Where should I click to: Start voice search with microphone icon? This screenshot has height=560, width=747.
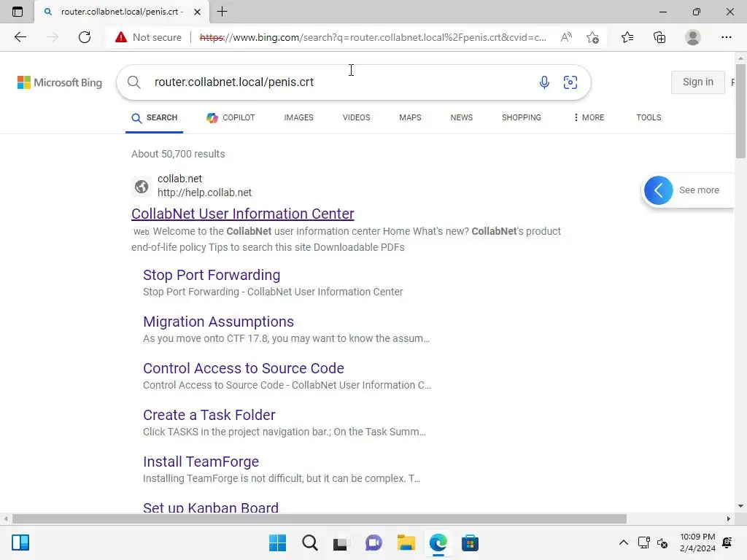(x=544, y=82)
